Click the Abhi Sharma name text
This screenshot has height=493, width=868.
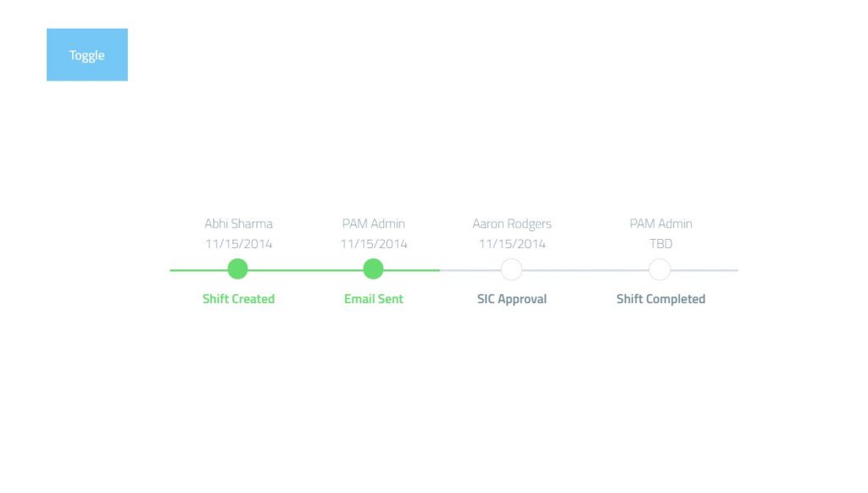(x=238, y=224)
